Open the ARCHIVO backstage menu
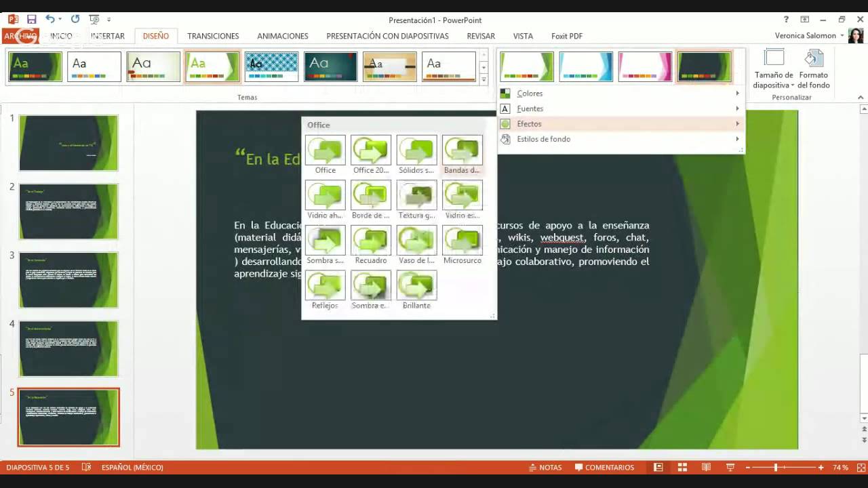The width and height of the screenshot is (868, 488). [20, 36]
